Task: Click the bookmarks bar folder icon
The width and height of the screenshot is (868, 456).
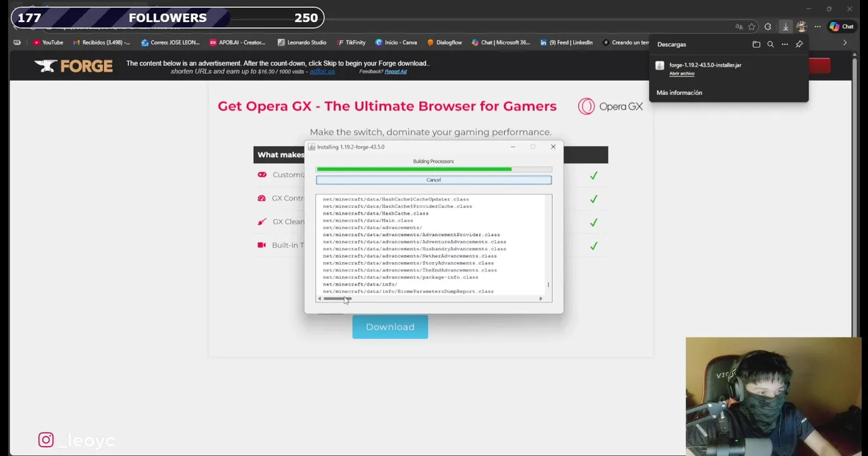Action: [17, 42]
